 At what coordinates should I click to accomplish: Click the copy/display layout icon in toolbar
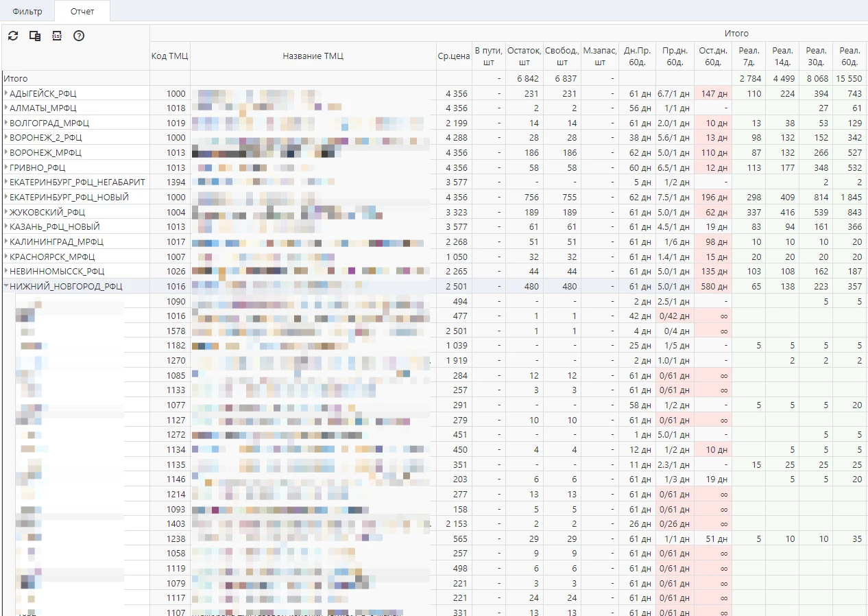point(35,36)
